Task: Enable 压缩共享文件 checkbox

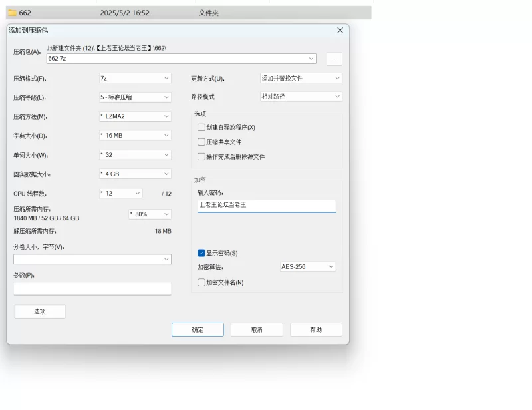Action: click(201, 142)
